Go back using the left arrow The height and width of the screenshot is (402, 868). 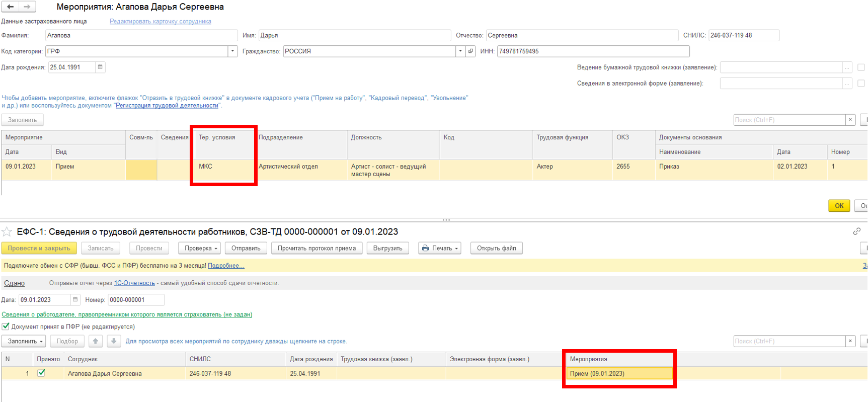[x=10, y=7]
